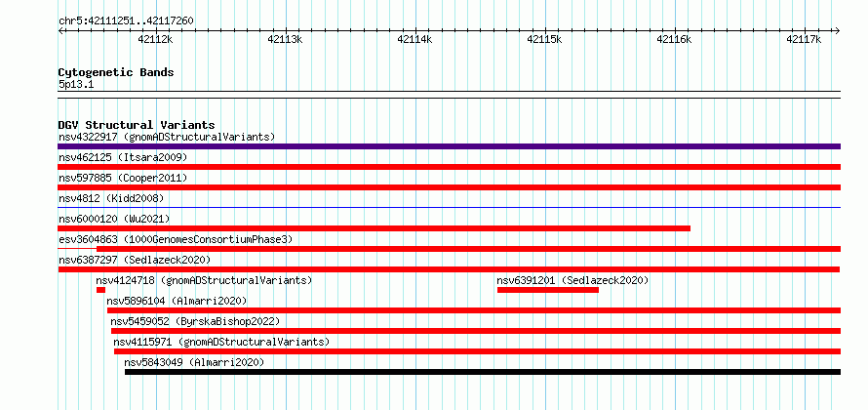Open the nsv6000120 (Wu2021) label
This screenshot has width=868, height=410.
click(114, 219)
